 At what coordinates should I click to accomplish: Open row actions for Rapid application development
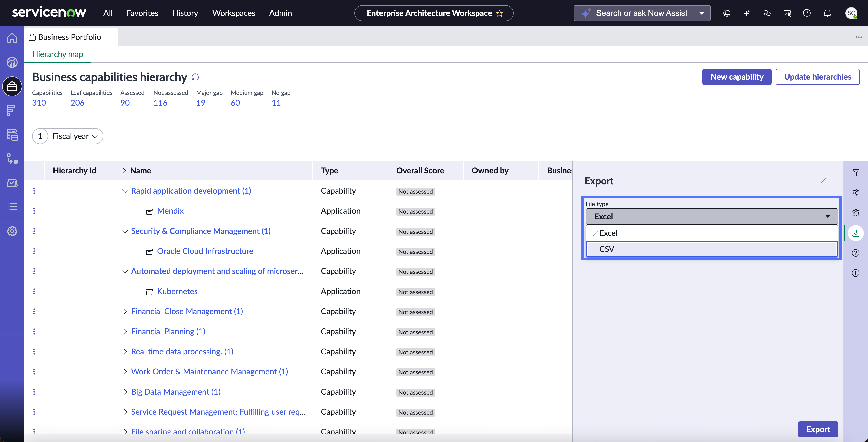(34, 191)
